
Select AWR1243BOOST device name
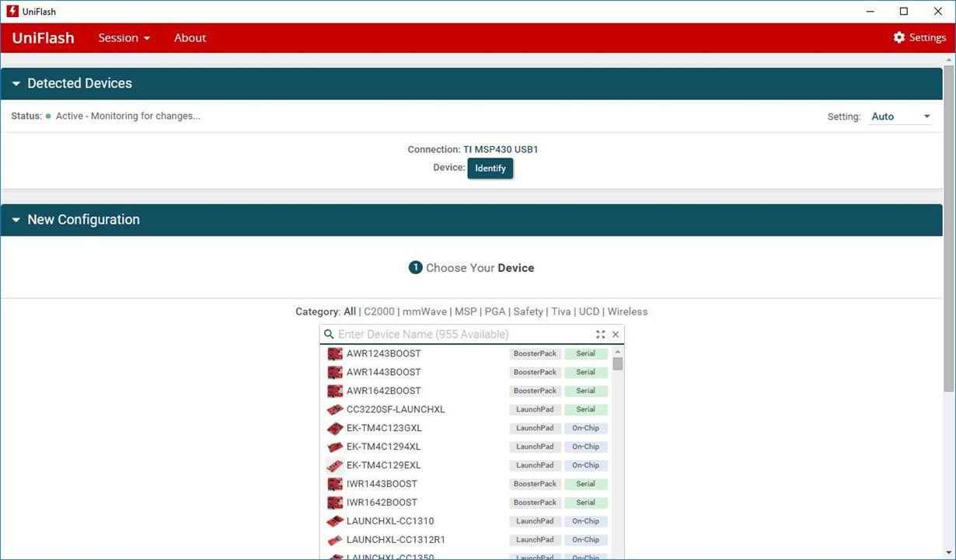coord(384,353)
